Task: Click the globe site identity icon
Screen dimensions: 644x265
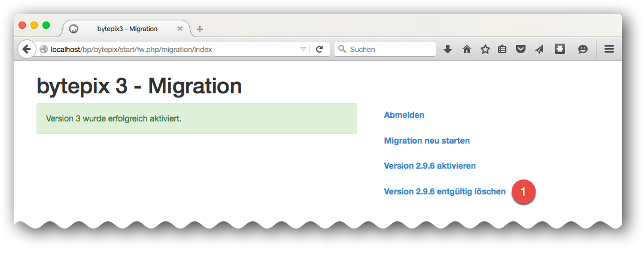Action: coord(44,49)
